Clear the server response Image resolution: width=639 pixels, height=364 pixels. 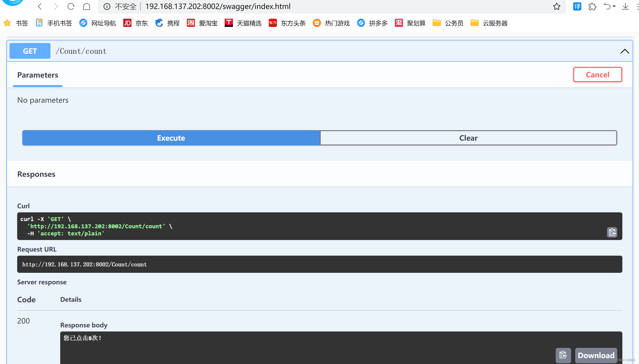click(x=468, y=138)
